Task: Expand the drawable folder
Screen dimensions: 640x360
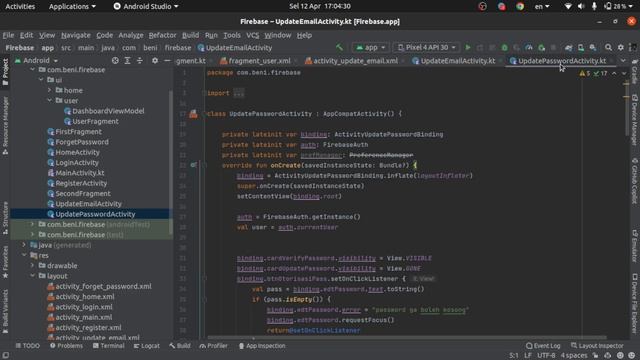Action: pyautogui.click(x=33, y=266)
